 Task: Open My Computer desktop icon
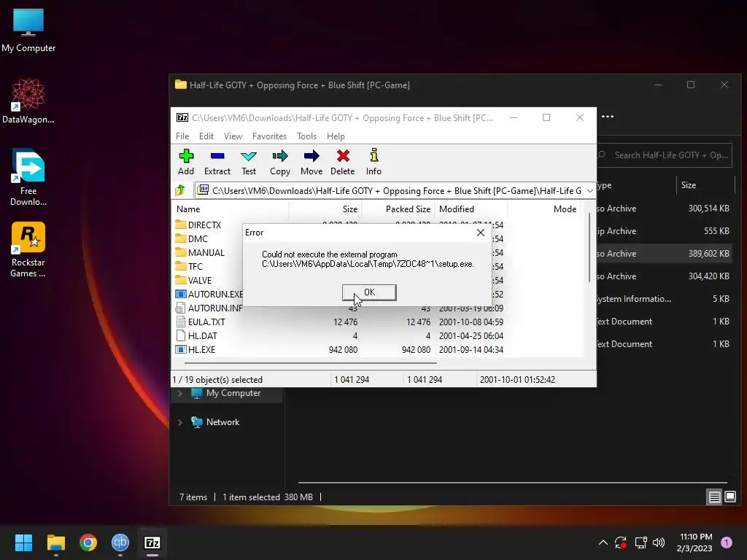[x=28, y=31]
